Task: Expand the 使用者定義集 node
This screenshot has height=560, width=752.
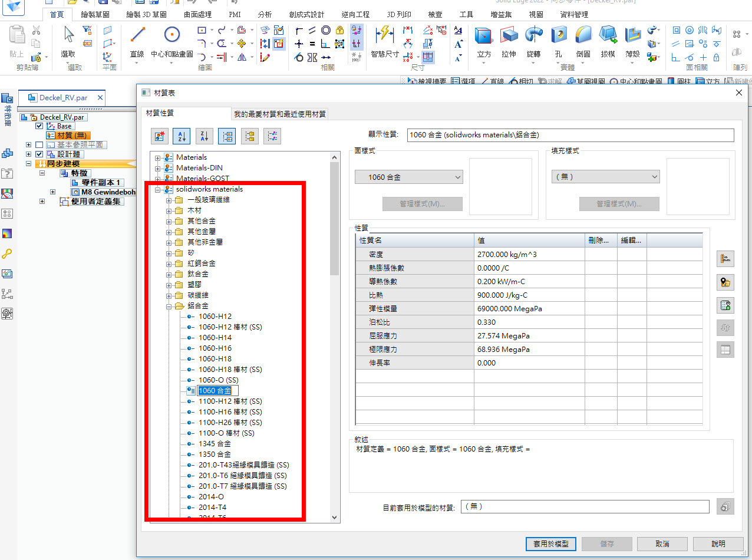Action: 42,202
